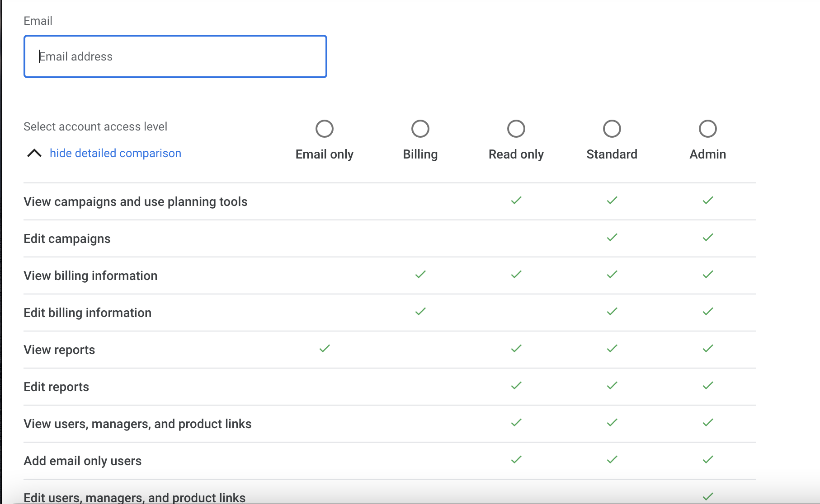Select the Standard access radio button
The image size is (820, 504).
(612, 128)
